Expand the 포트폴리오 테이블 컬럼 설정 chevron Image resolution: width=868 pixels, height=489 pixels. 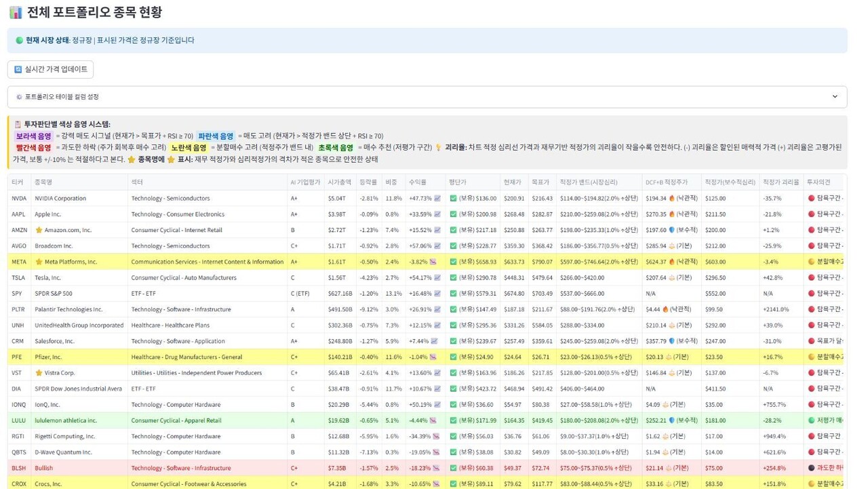pos(835,97)
